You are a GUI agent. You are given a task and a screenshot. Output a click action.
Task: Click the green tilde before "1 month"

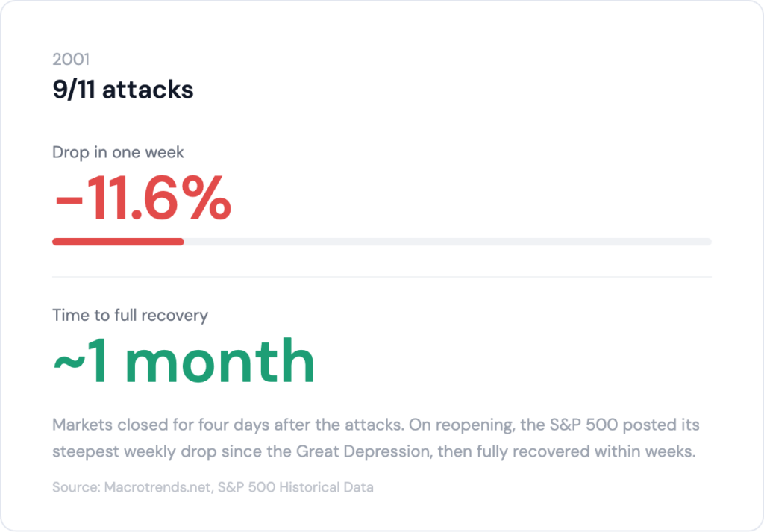point(69,363)
